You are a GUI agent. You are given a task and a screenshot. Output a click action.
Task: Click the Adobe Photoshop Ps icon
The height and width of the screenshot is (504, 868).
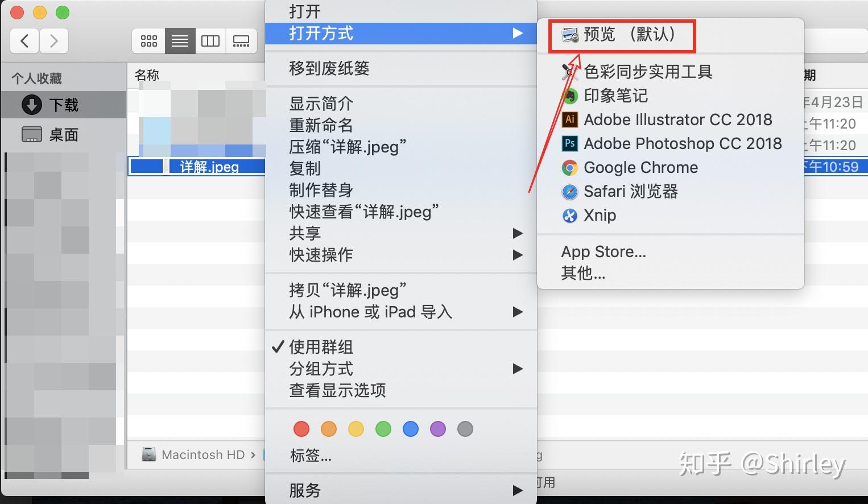[x=570, y=143]
